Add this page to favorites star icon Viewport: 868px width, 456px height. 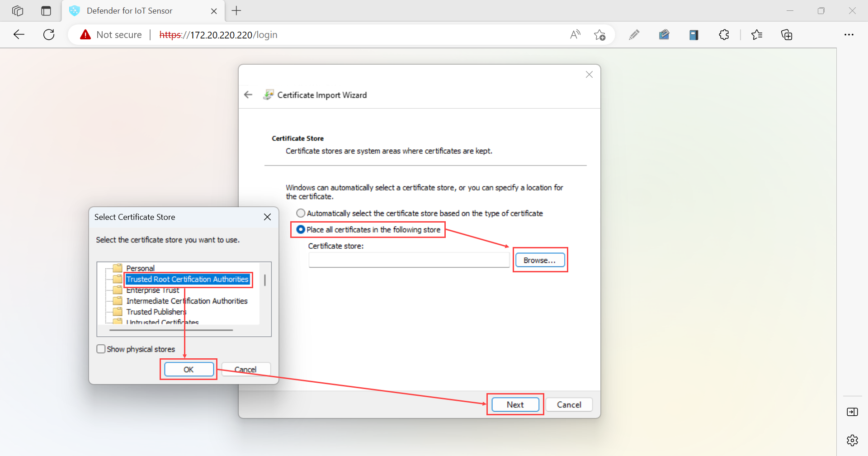[x=600, y=34]
